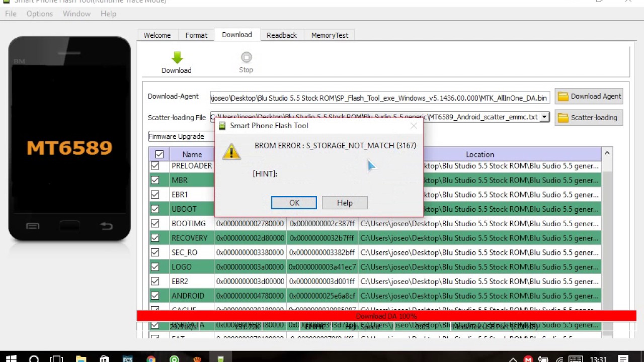Expand the Scatter-loading File dropdown arrow

coord(544,117)
